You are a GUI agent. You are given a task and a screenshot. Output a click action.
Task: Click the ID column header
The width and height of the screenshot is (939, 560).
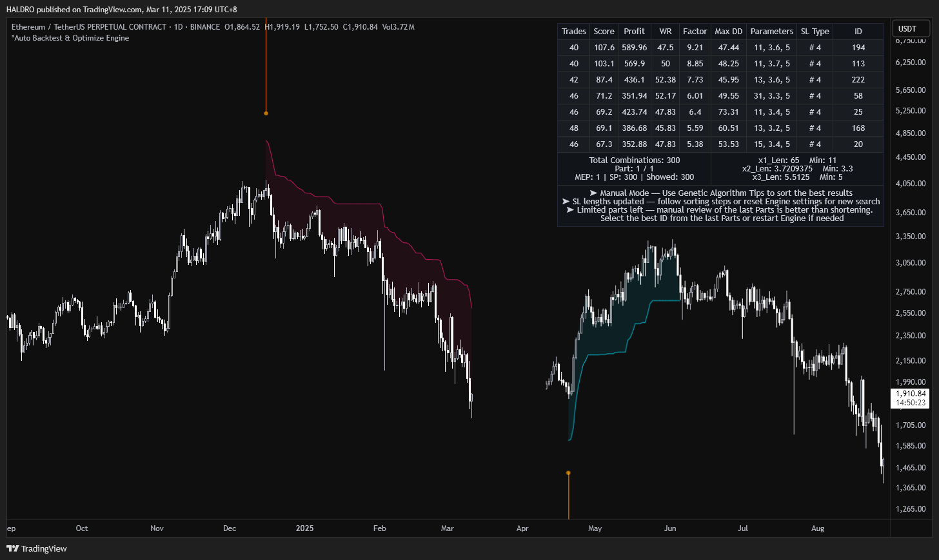858,31
